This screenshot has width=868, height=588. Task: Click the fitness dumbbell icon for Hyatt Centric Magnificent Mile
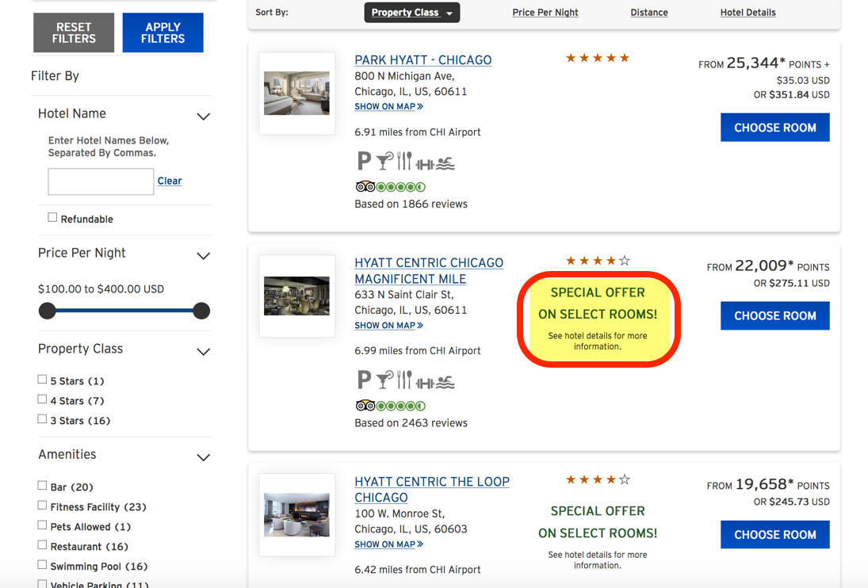[425, 383]
